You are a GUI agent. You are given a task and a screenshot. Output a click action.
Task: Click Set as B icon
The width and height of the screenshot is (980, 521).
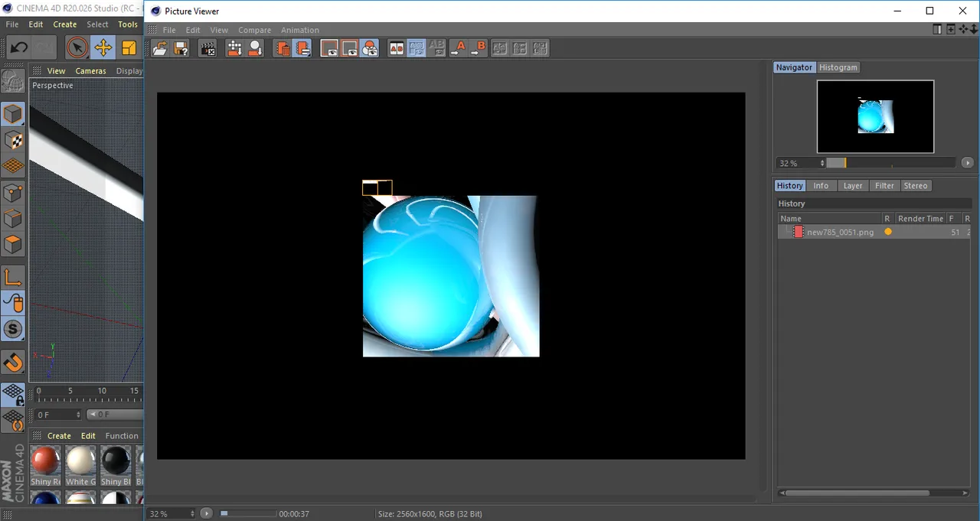(x=478, y=48)
